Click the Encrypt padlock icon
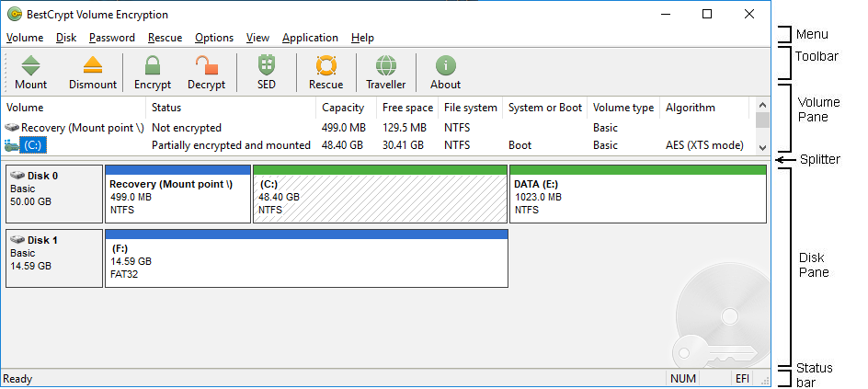 coord(153,65)
